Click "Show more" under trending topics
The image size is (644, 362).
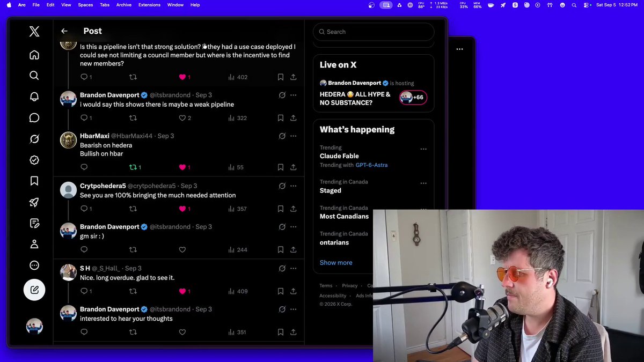click(x=336, y=263)
